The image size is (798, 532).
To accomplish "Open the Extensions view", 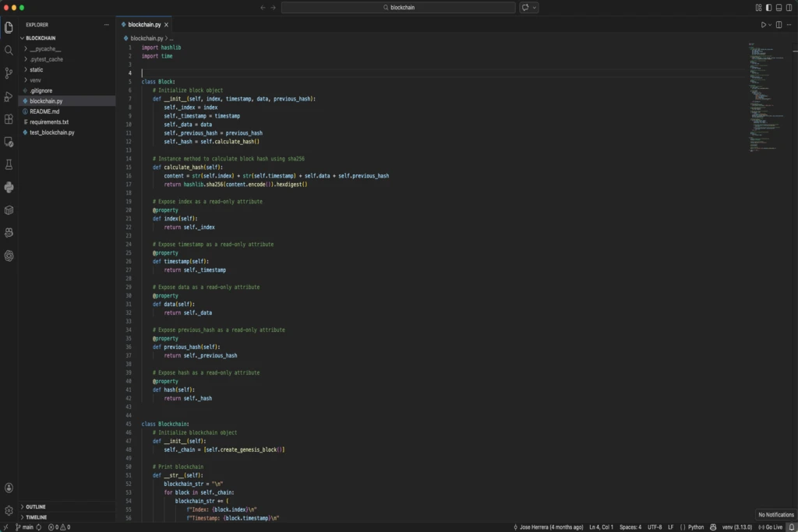I will (8, 117).
